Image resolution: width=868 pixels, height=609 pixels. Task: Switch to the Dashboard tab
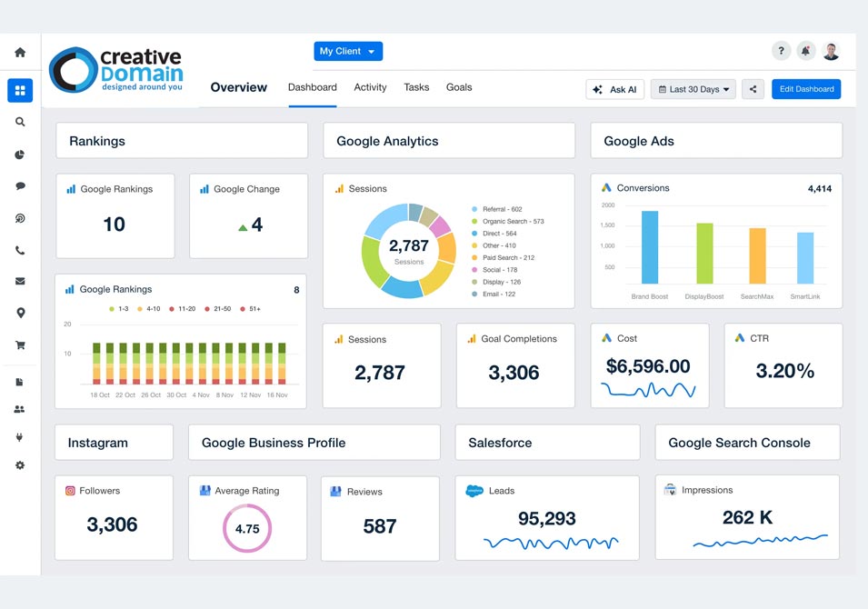(x=313, y=87)
